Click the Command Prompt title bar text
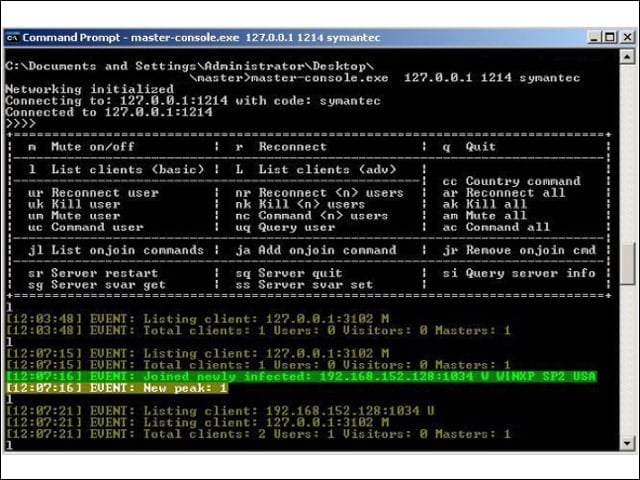 click(x=201, y=38)
